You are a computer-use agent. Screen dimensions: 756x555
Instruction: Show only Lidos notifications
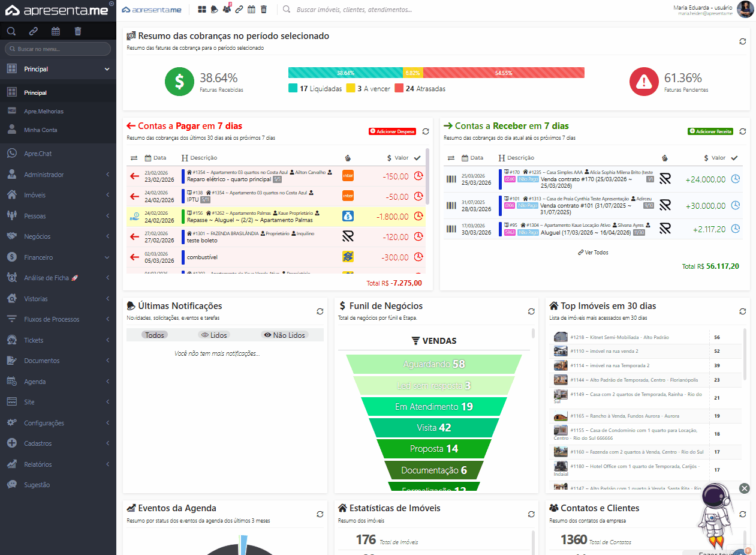pos(214,335)
